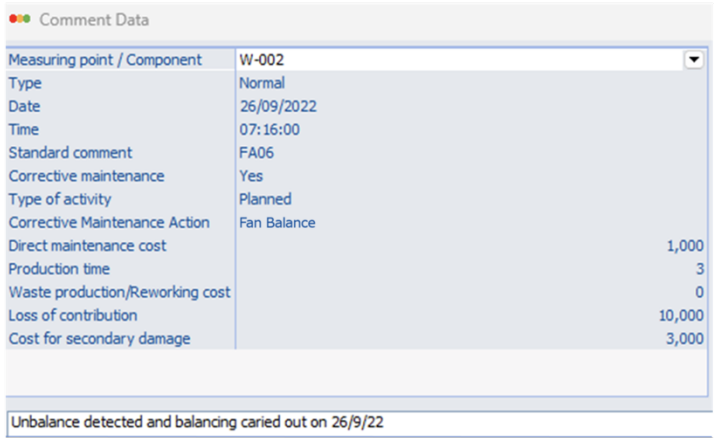
Task: Select the Type value Normal
Action: 262,83
